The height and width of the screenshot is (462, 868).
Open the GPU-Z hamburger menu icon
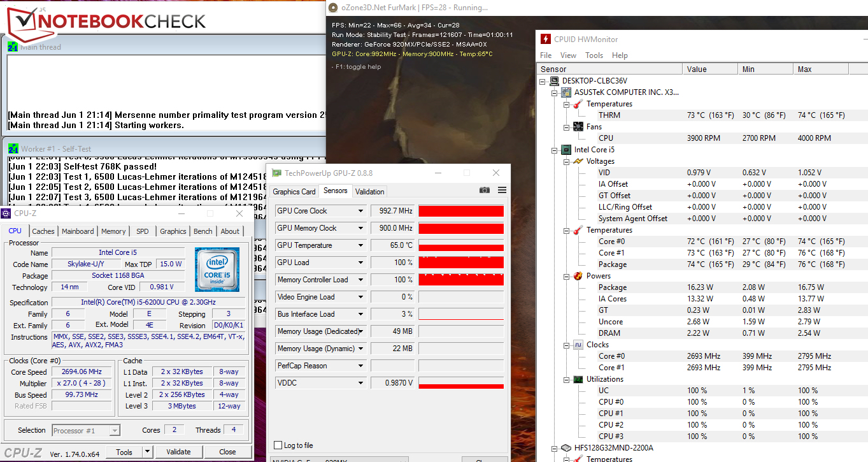pos(502,191)
